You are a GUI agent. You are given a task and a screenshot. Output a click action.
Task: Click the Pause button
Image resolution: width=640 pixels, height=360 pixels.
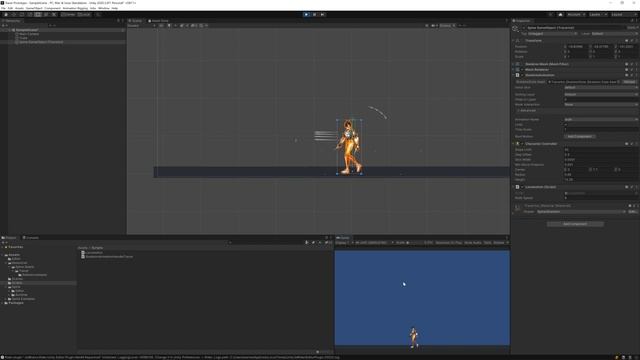pos(314,14)
